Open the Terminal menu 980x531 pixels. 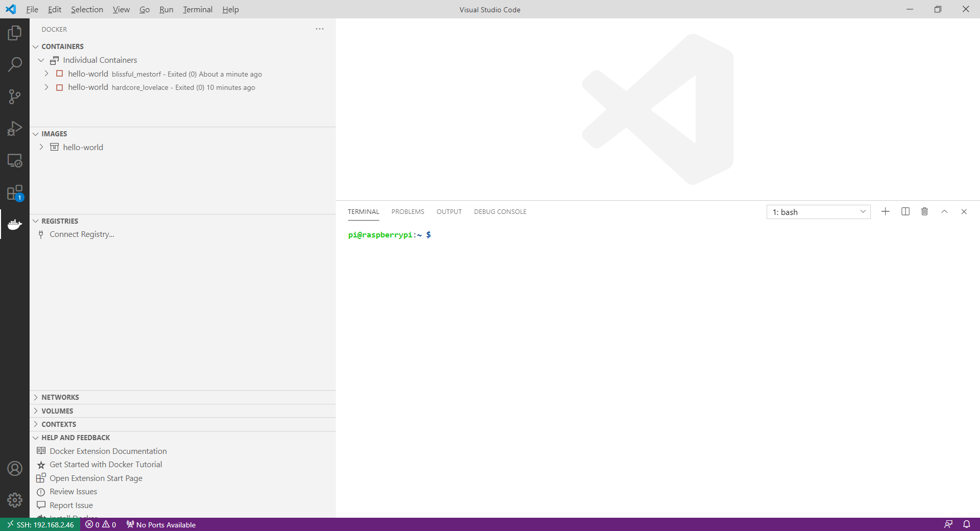[198, 9]
